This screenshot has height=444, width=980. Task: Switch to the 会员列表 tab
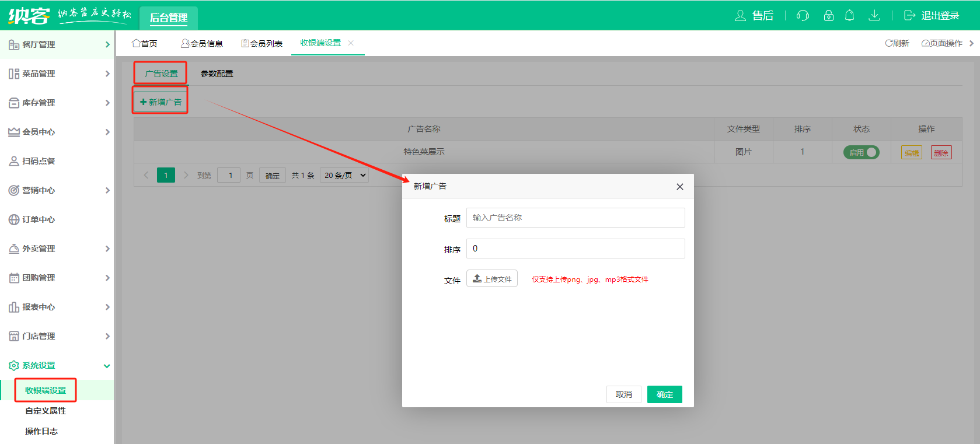pyautogui.click(x=262, y=44)
